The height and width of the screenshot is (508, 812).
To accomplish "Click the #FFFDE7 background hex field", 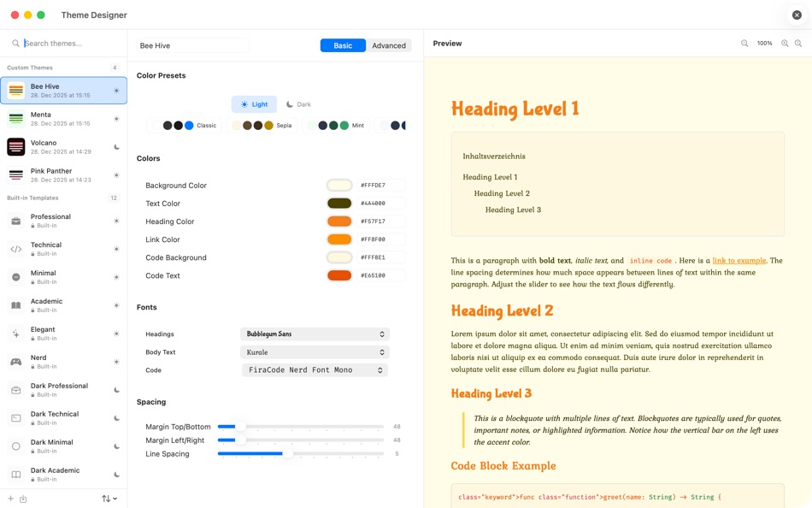I will (x=381, y=185).
